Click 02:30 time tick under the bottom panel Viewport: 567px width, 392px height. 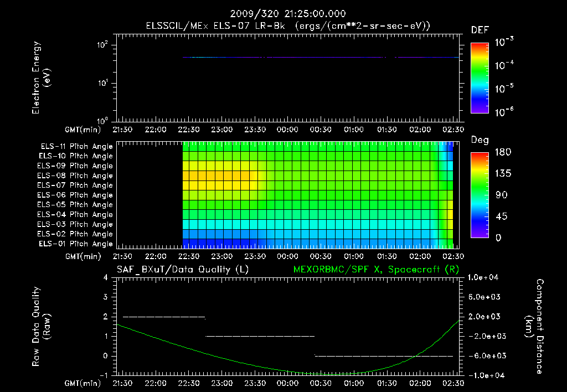coord(453,383)
